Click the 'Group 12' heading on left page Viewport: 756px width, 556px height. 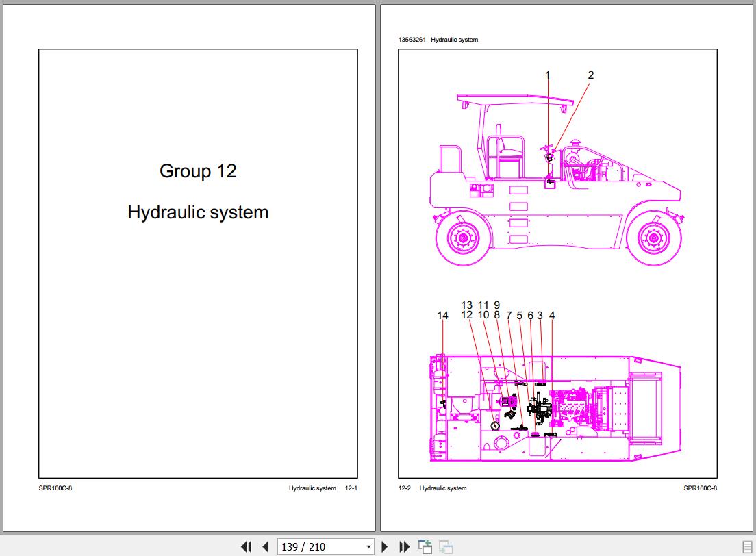pyautogui.click(x=198, y=170)
